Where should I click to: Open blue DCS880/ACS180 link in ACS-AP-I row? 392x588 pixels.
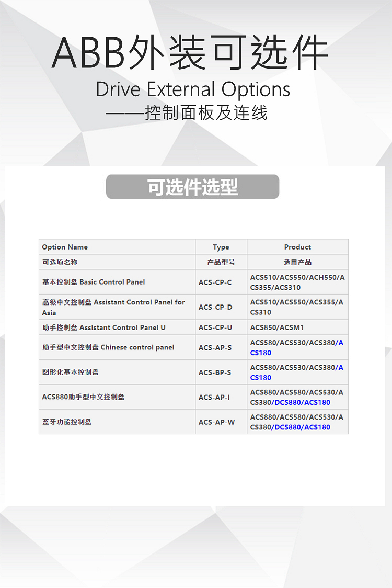point(302,402)
